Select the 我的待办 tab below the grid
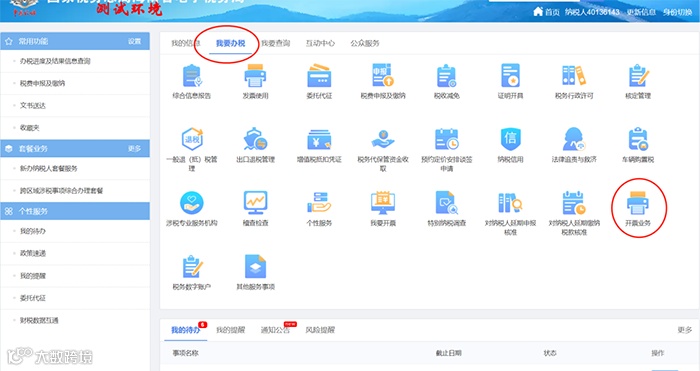 tap(185, 330)
